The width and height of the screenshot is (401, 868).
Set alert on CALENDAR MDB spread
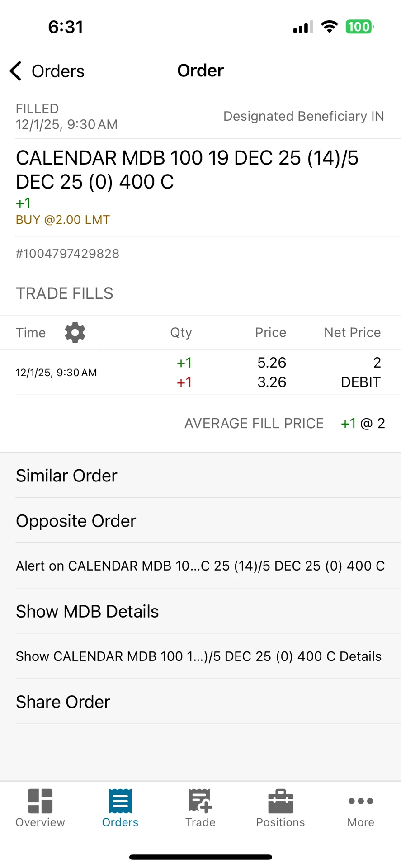200,566
